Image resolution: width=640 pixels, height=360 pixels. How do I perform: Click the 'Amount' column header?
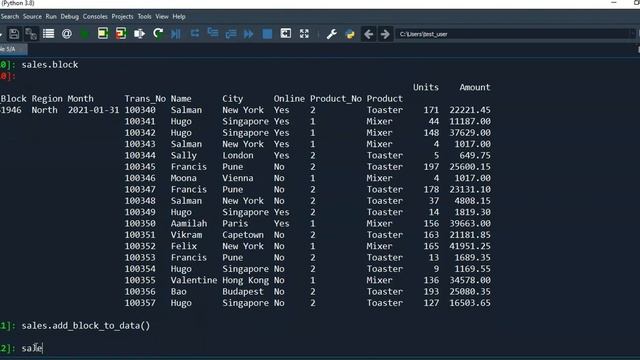(x=475, y=87)
